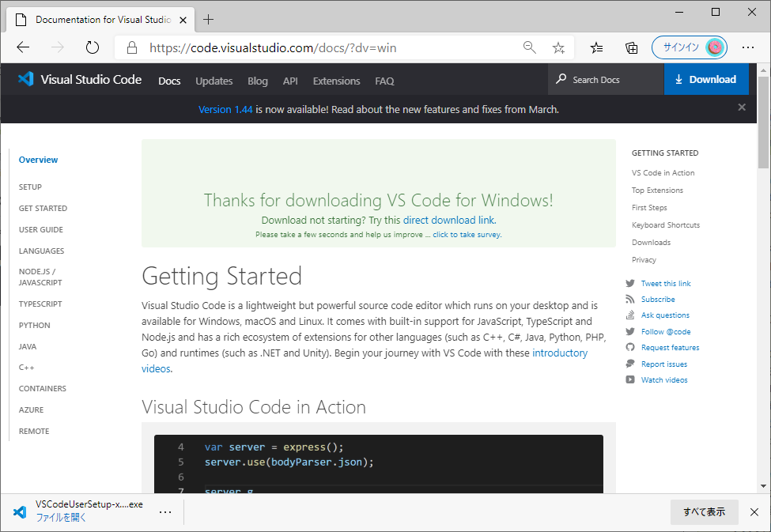Viewport: 771px width, 532px height.
Task: Expand the SETUP sidebar section
Action: point(30,187)
